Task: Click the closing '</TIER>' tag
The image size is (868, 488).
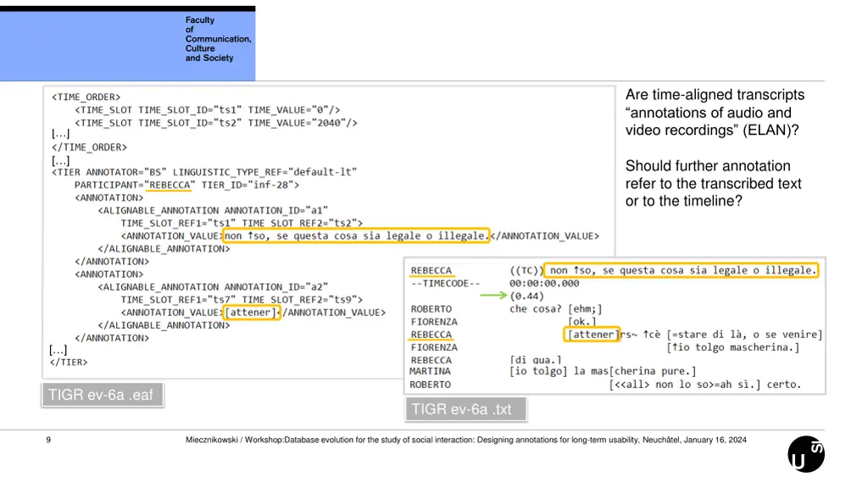Action: (x=69, y=363)
